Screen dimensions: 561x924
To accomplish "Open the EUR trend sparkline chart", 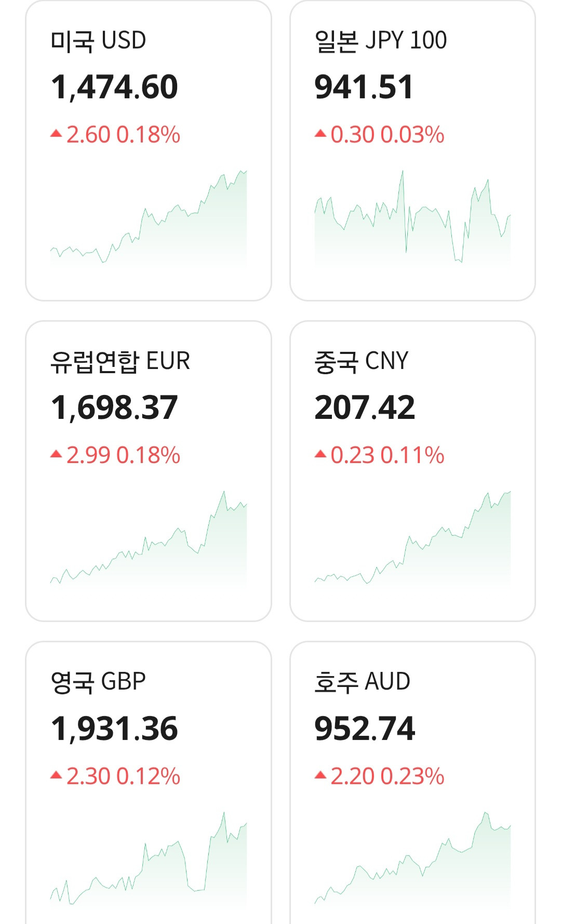I will point(149,540).
